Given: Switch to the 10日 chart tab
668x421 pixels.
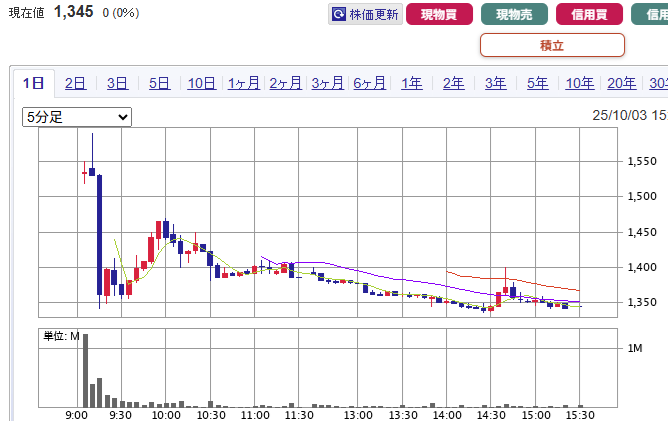Looking at the screenshot, I should [x=201, y=83].
